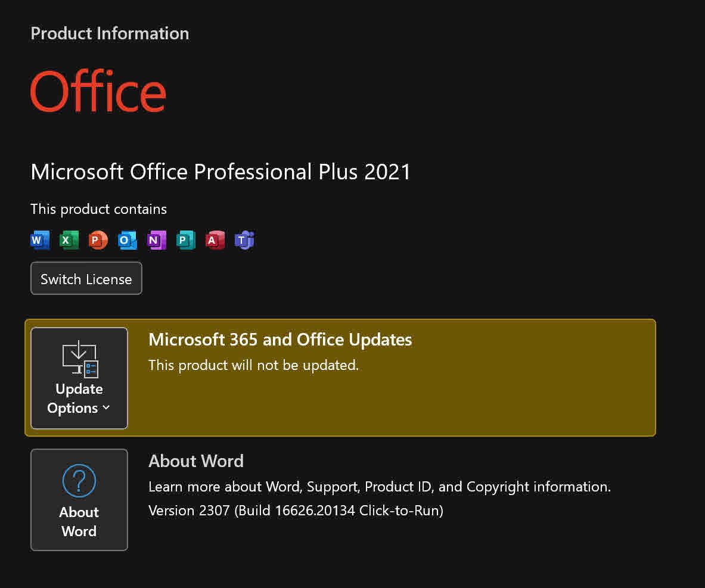Open the Update Options dropdown
The image size is (705, 588).
[79, 378]
